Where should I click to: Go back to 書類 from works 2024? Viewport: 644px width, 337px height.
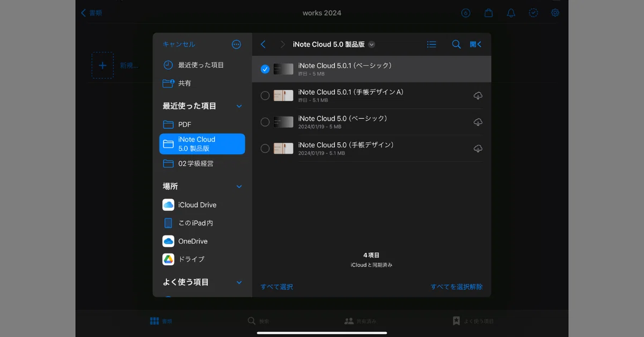[x=91, y=13]
